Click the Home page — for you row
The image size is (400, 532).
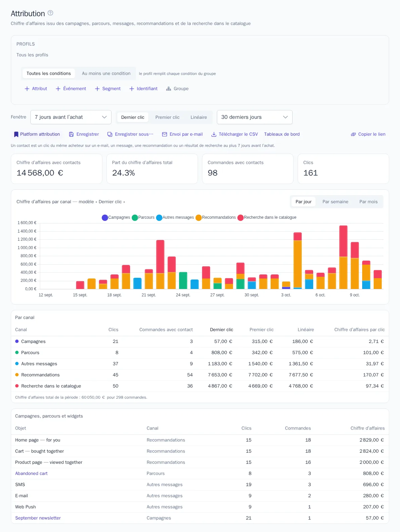(x=200, y=440)
